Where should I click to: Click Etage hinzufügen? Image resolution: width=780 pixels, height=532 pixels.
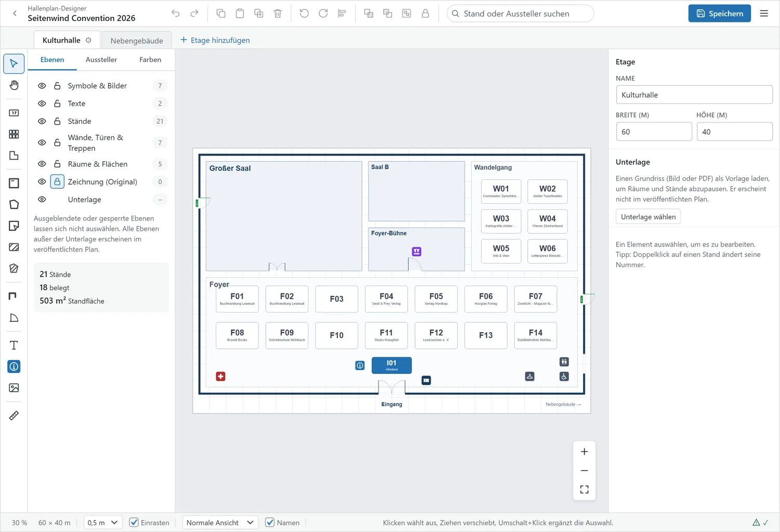pos(215,40)
